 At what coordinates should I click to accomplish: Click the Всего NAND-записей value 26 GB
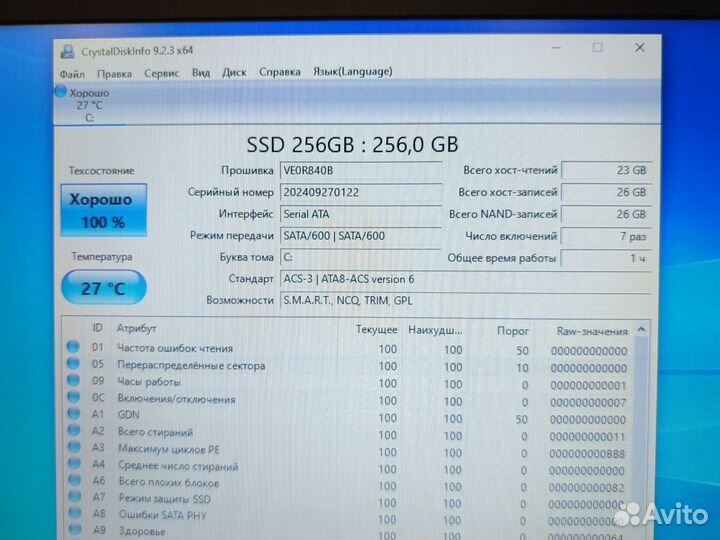click(606, 214)
